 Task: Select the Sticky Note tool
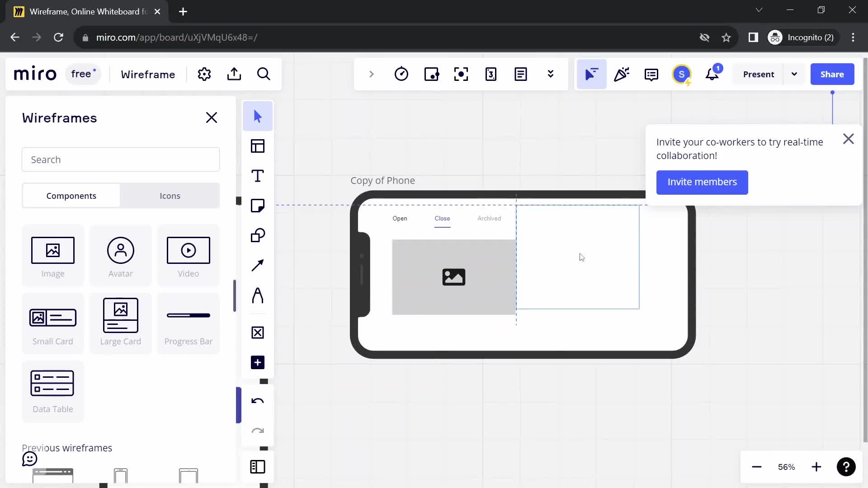[258, 206]
